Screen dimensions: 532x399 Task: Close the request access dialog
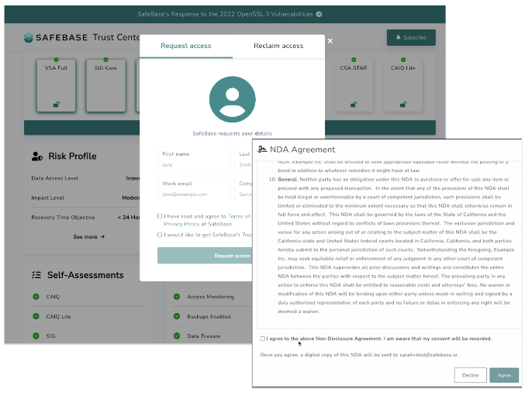330,41
